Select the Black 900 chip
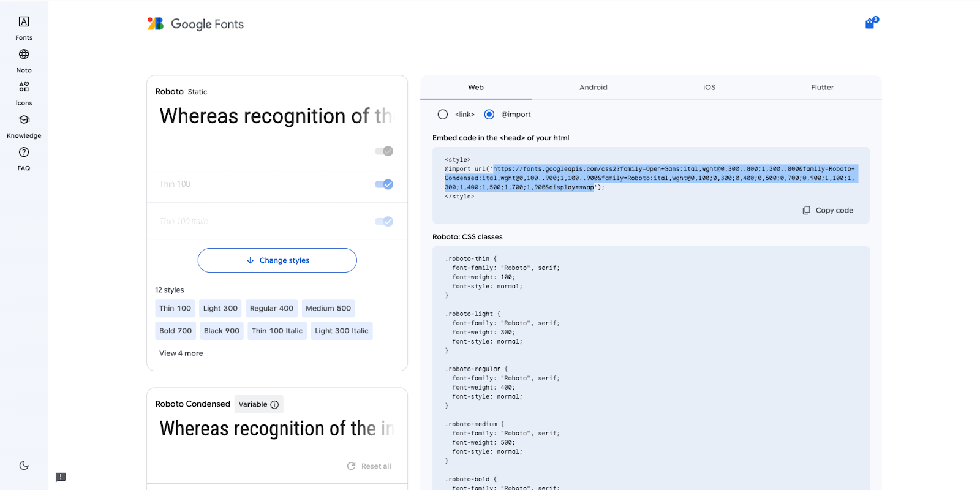980x490 pixels. click(x=222, y=331)
